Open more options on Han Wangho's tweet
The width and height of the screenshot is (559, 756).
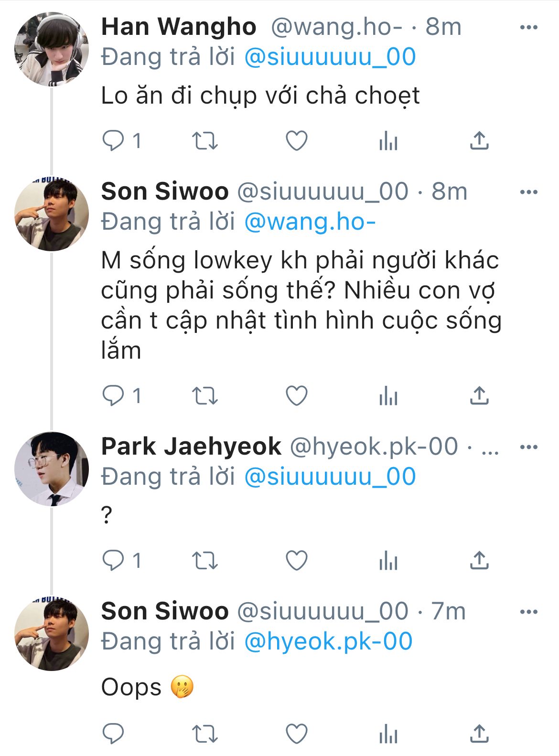pos(528,28)
